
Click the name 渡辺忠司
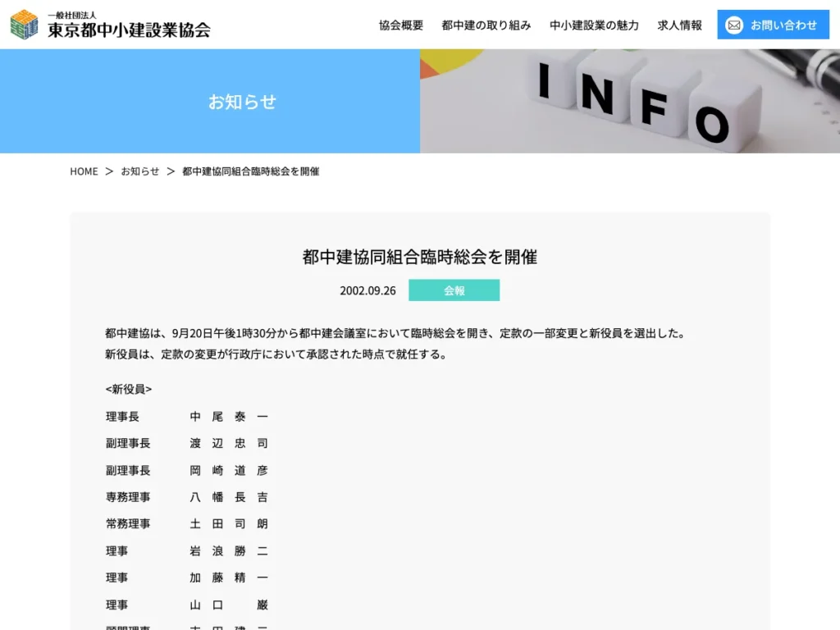(229, 444)
